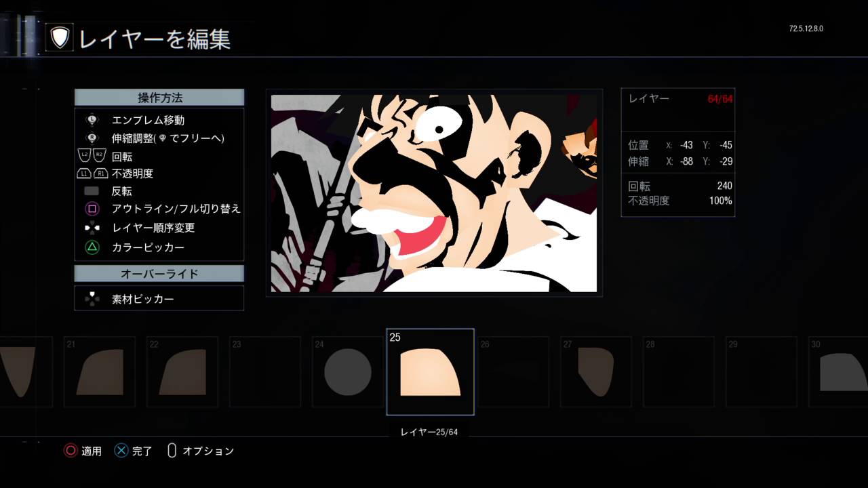
Task: Click the d-pad material picker icon
Action: point(92,299)
